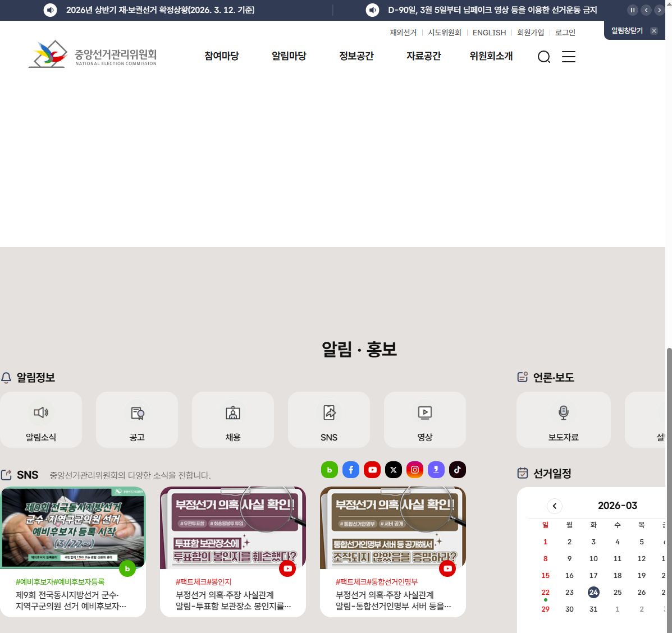Open the 공고 certificate shortcut
The height and width of the screenshot is (633, 672).
click(137, 420)
